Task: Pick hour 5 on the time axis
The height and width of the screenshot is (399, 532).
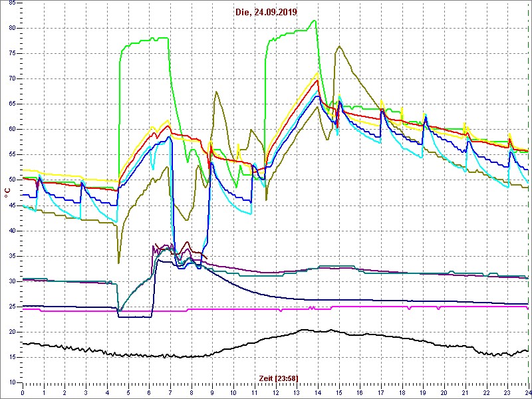Action: [128, 392]
